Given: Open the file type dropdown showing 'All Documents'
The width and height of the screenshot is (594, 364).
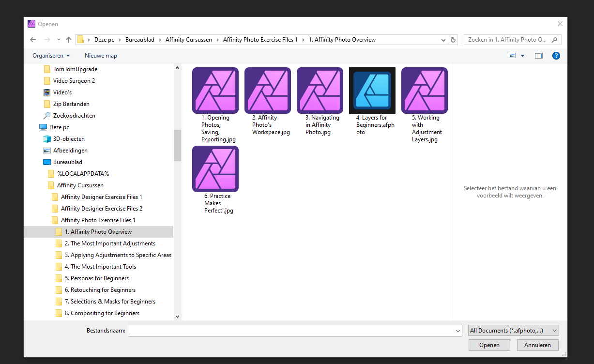Looking at the screenshot, I should coord(513,330).
